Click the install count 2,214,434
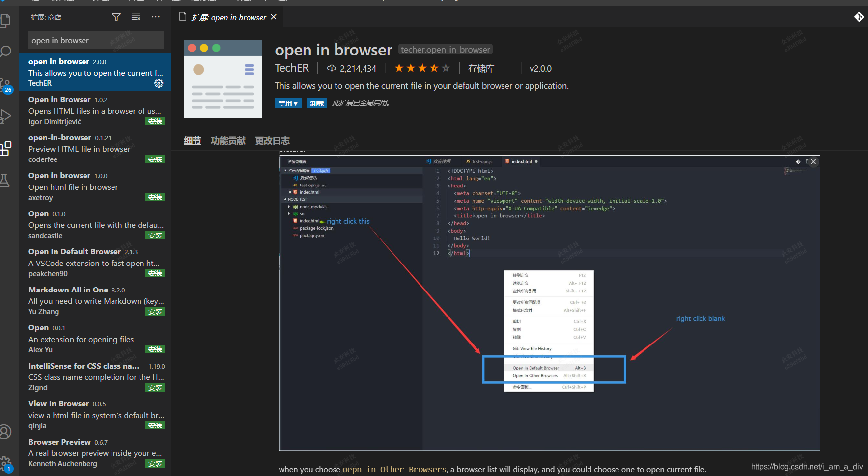Image resolution: width=868 pixels, height=476 pixels. 352,69
